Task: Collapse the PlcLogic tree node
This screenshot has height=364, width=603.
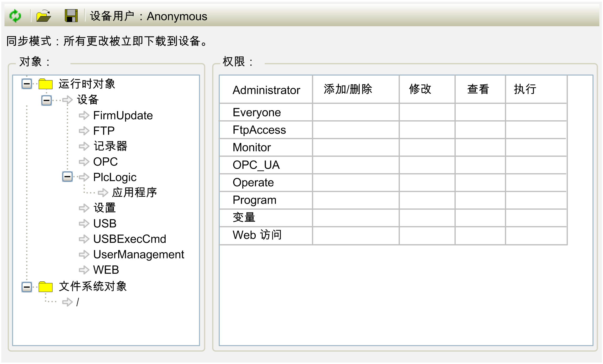Action: pos(67,177)
